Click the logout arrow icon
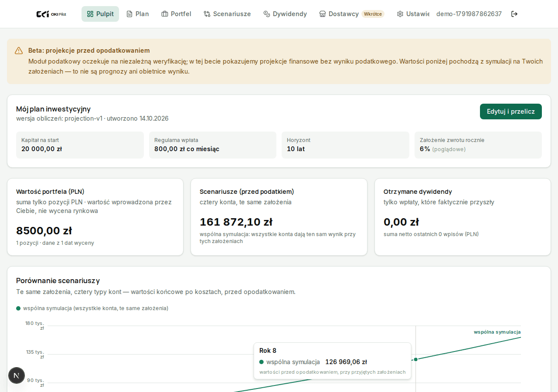Viewport: 558px width, 392px height. 514,14
